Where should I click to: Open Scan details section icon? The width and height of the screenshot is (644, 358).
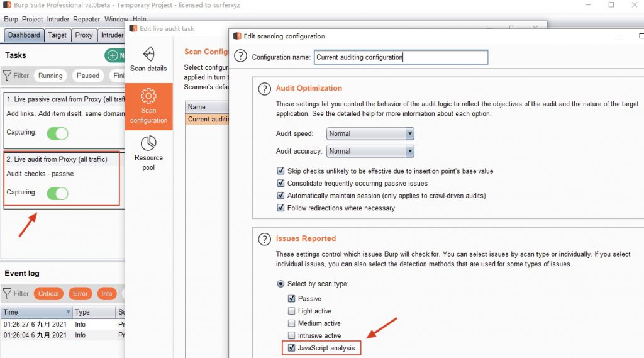coord(148,54)
